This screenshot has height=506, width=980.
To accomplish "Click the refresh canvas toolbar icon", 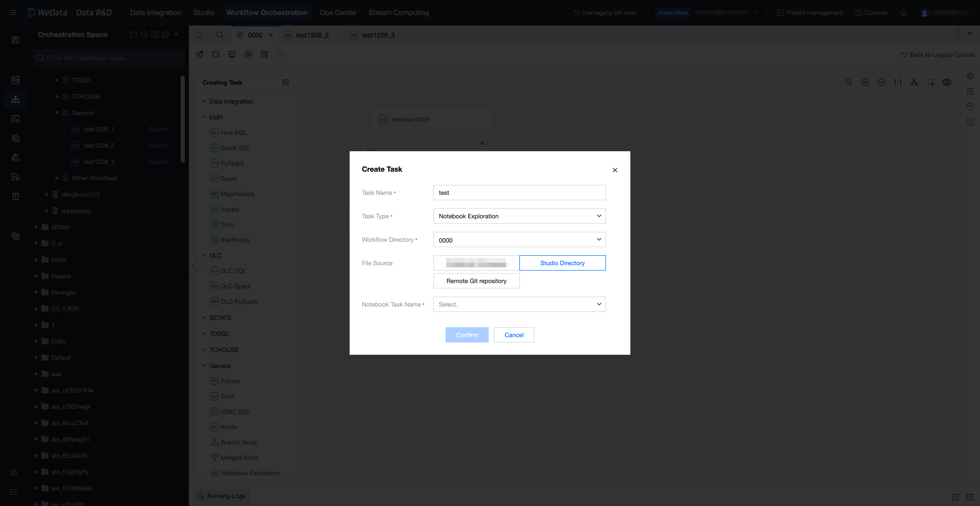I will point(216,54).
